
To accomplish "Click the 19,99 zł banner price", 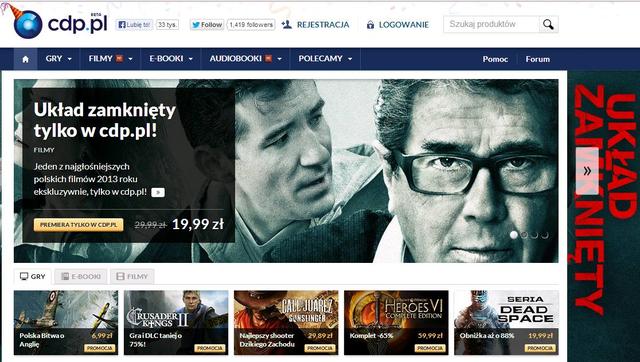I will (x=198, y=224).
